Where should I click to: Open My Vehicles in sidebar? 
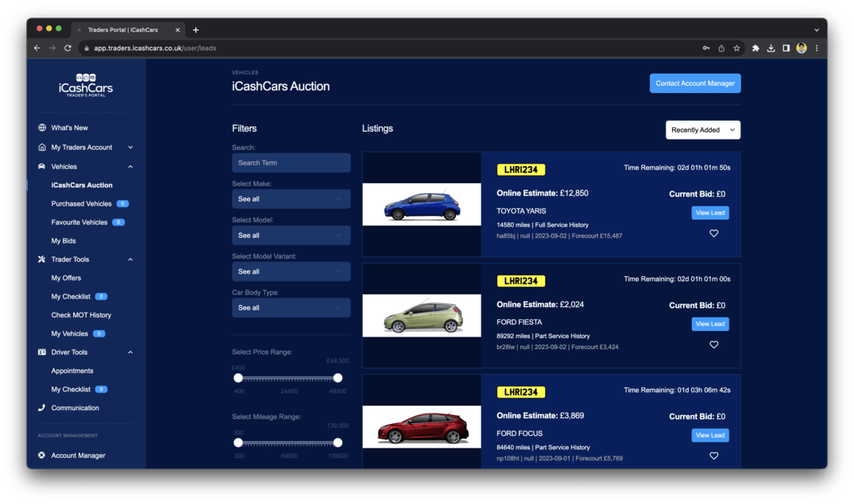point(69,333)
